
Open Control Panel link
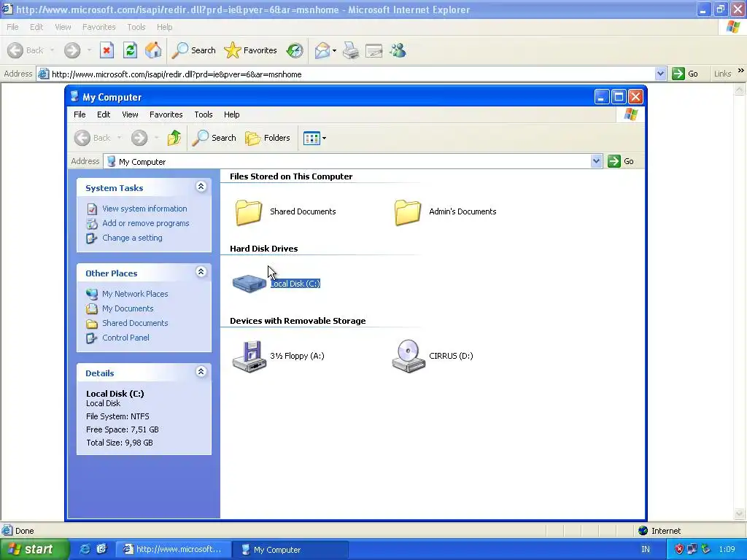(125, 338)
